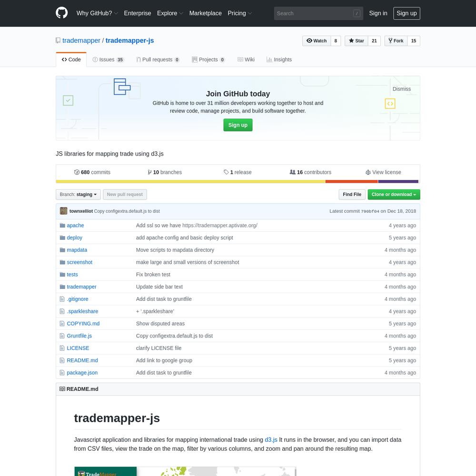This screenshot has width=476, height=476.
Task: Click the LICENSE file icon
Action: (62, 348)
